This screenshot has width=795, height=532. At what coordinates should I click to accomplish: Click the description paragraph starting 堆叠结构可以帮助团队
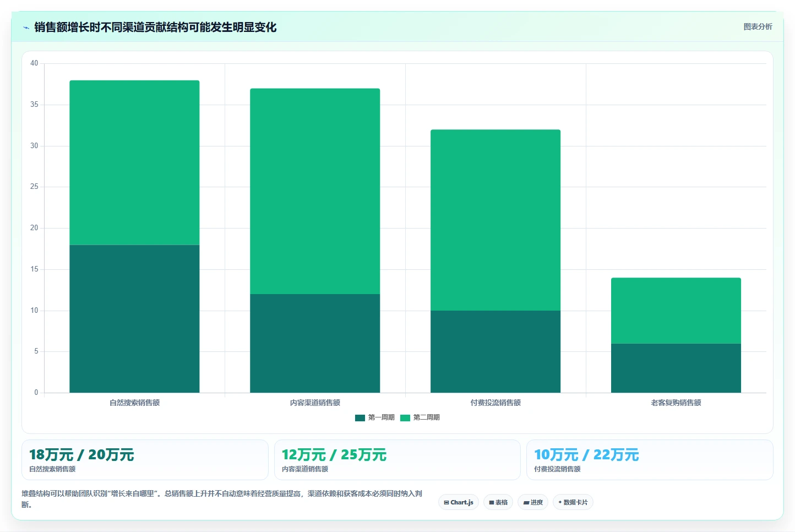pos(222,499)
